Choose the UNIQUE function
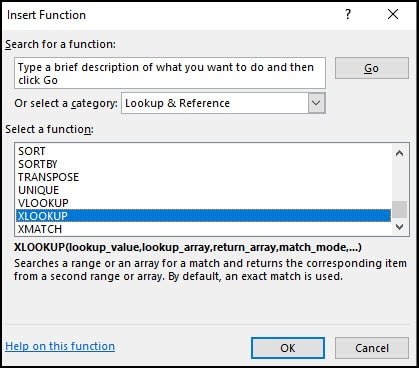 coord(204,190)
